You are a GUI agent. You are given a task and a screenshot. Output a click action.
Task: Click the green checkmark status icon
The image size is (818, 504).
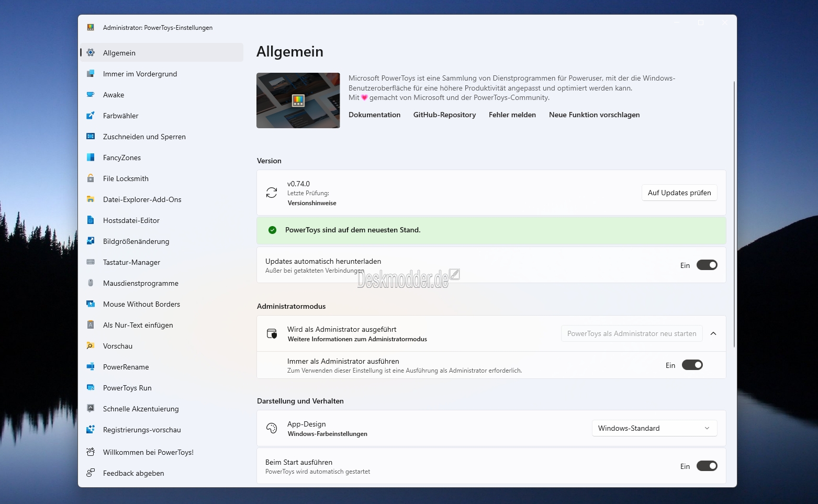272,230
